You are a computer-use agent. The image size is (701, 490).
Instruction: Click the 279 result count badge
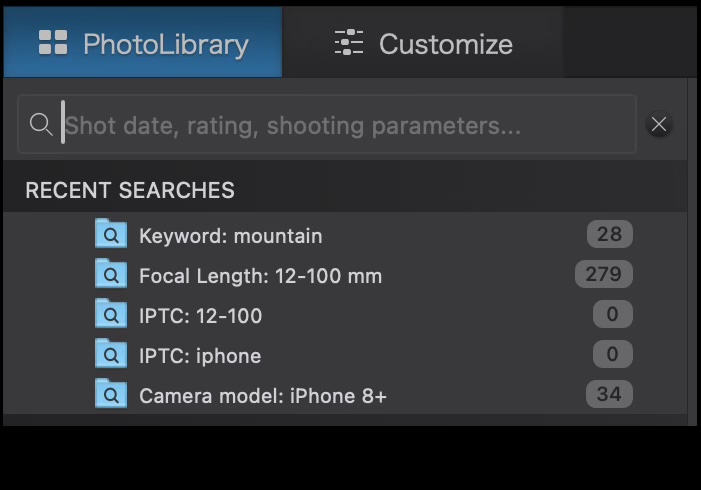click(x=604, y=274)
